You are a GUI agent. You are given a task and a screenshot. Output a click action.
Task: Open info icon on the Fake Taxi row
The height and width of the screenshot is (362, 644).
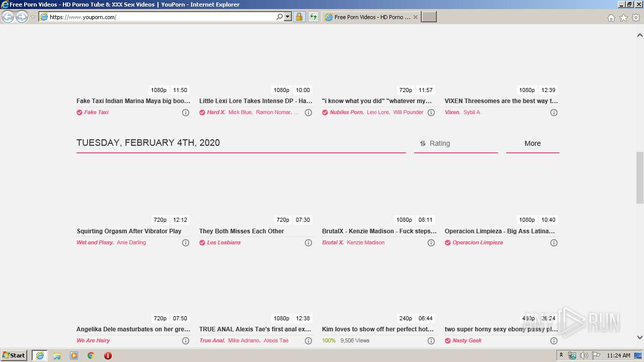(186, 113)
